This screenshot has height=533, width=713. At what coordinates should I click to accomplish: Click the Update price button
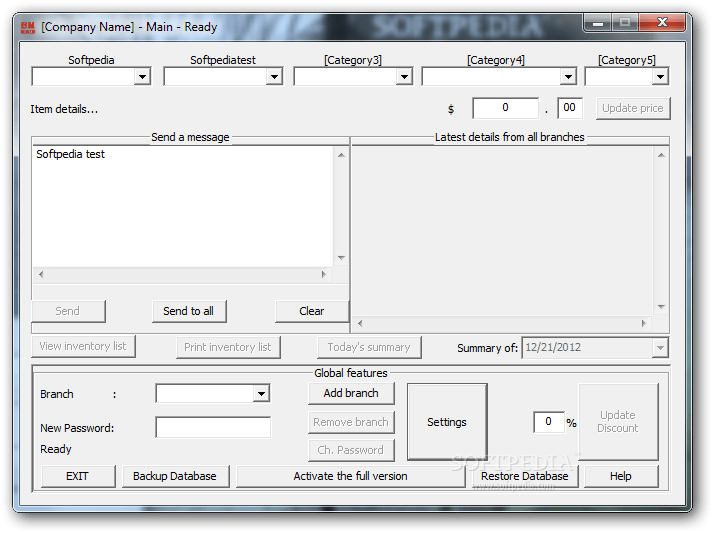[x=633, y=109]
